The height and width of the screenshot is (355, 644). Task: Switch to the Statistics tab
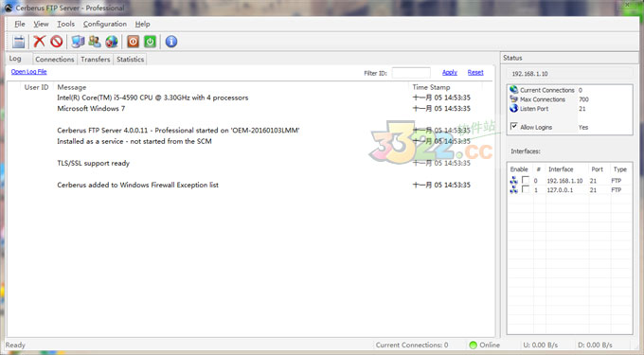coord(130,59)
